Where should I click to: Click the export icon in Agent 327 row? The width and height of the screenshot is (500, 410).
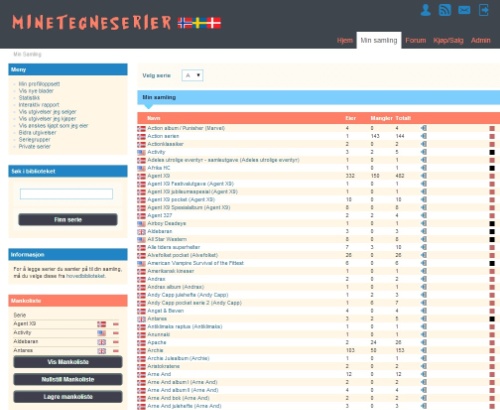tap(424, 215)
